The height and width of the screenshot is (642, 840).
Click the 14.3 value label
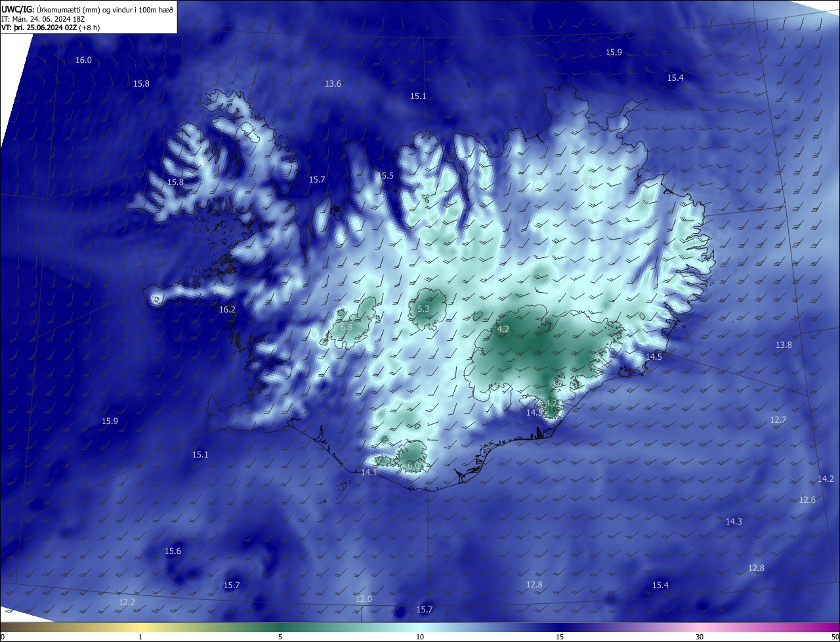click(x=734, y=522)
